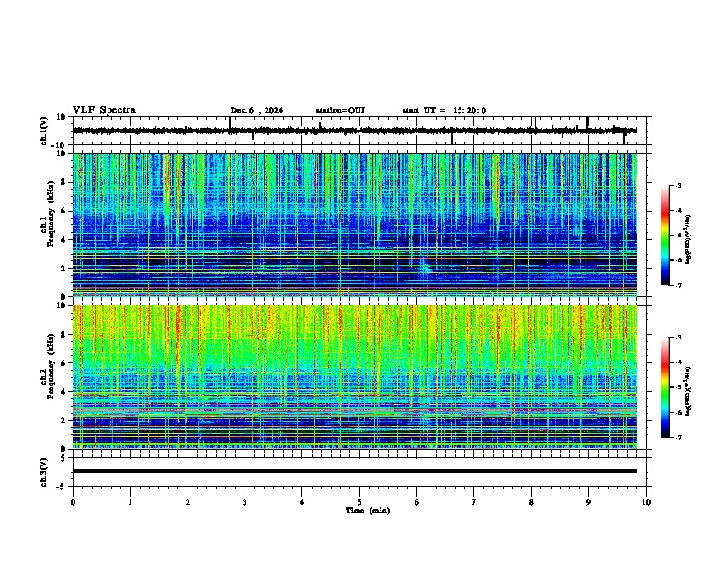The image size is (728, 563).
Task: Click the ch.1(V) axis label
Action: point(43,131)
